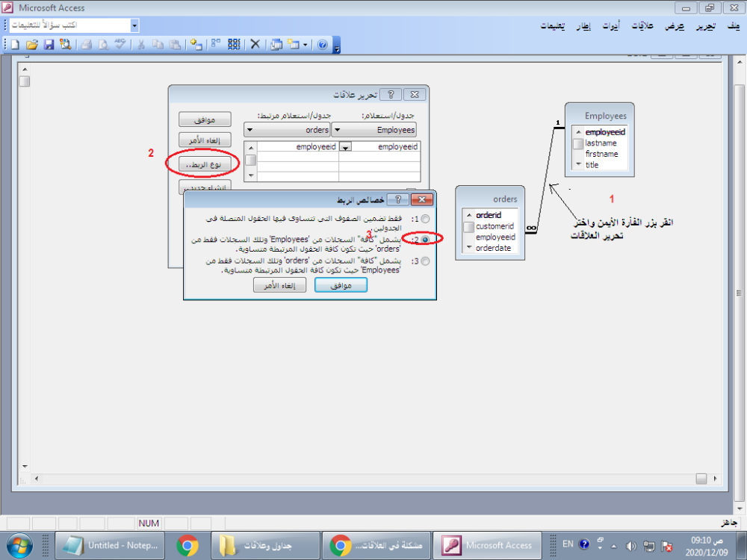Screen dimensions: 747x560
Task: Click the volume speaker tray icon
Action: 630,546
